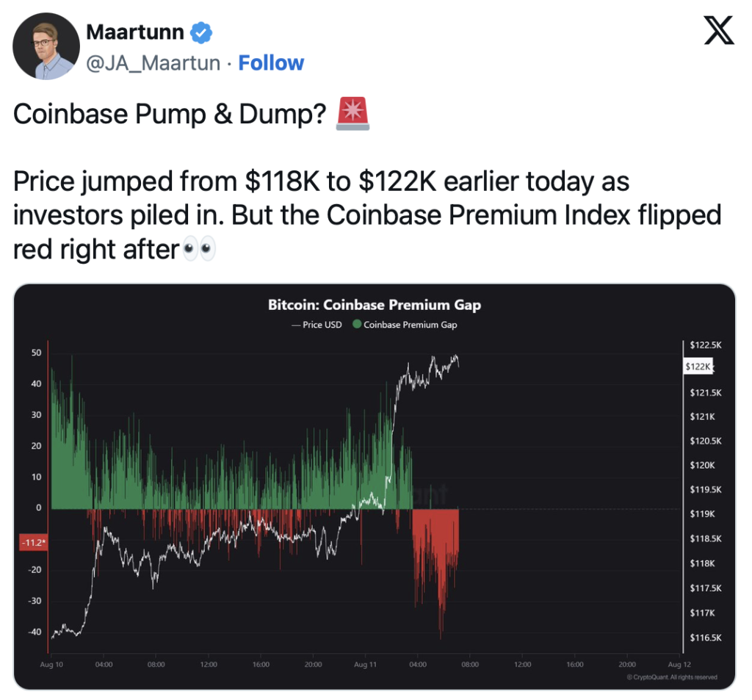Click the $122K price label on right axis
The width and height of the screenshot is (752, 700).
699,367
